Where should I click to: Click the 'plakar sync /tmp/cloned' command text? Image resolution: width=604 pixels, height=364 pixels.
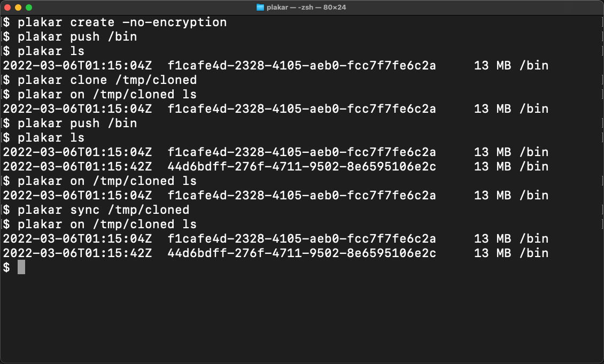click(x=104, y=210)
